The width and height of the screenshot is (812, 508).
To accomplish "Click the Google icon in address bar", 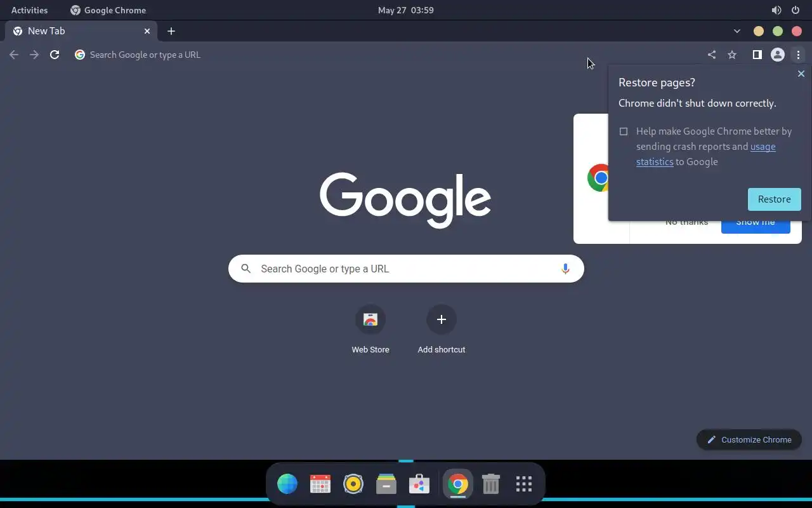I will pyautogui.click(x=80, y=55).
